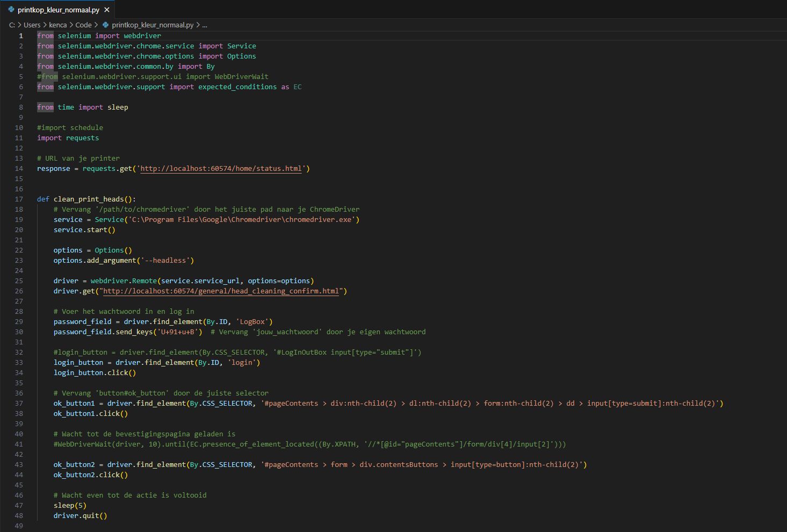Click 'Service' import name on line 2
The image size is (787, 532).
coord(242,46)
